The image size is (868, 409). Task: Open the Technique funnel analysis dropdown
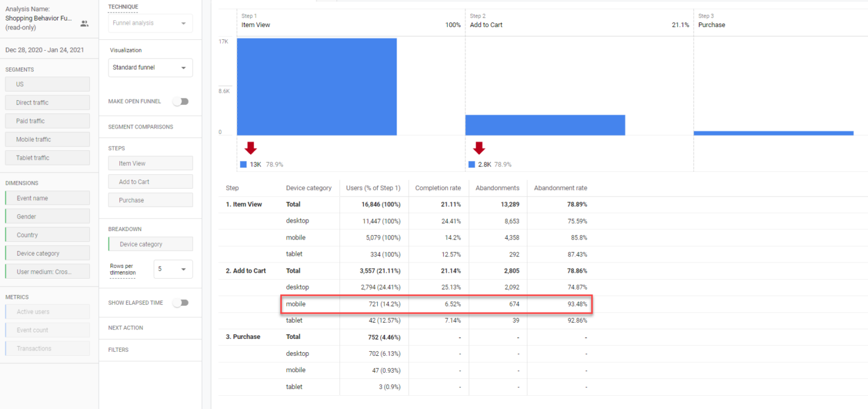(x=150, y=23)
